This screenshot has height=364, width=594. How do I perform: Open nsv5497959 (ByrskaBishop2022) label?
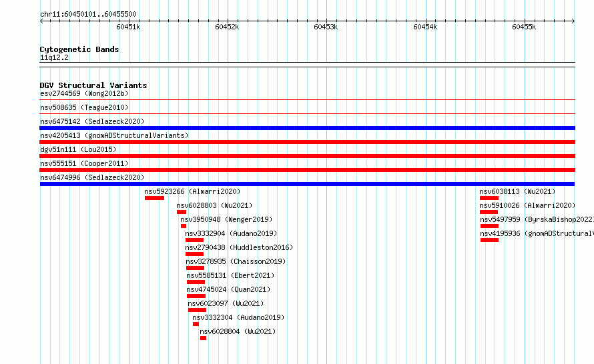click(537, 219)
